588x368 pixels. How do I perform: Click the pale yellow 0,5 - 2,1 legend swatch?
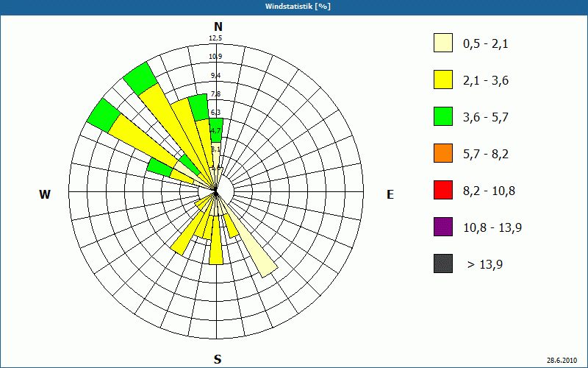[443, 43]
